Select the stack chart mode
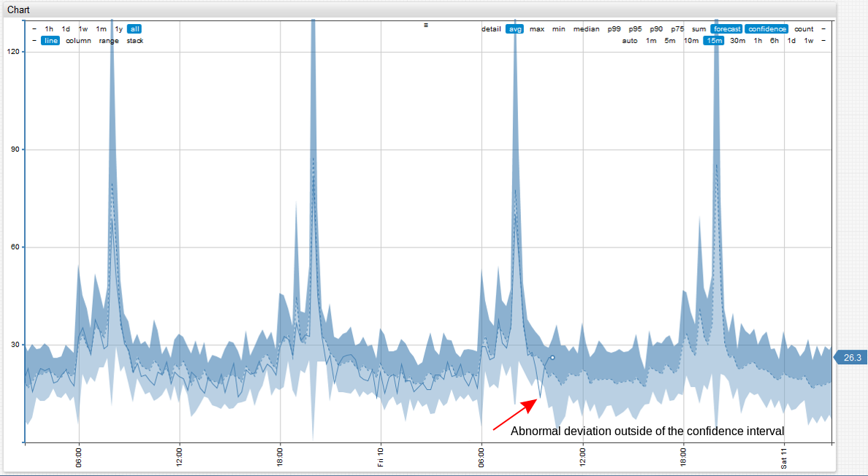 coord(135,41)
